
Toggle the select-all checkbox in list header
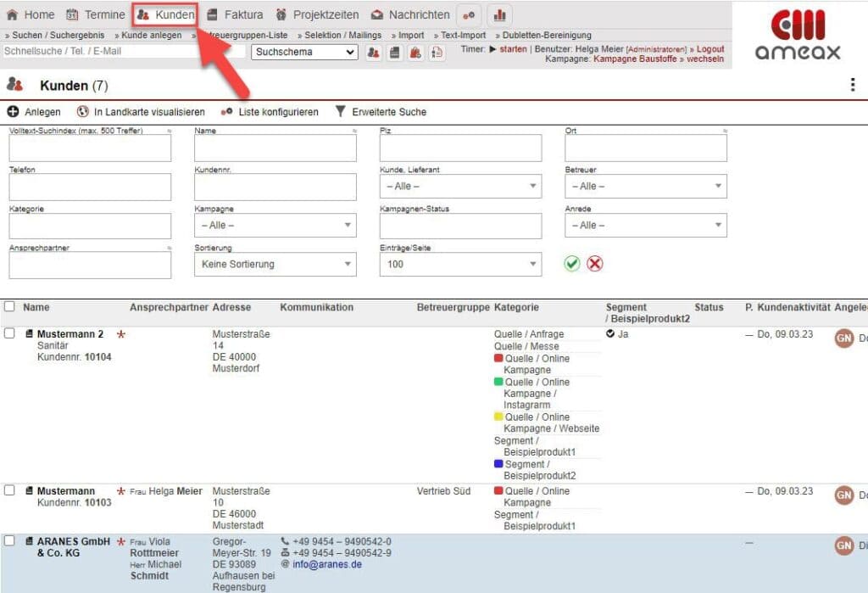tap(8, 306)
